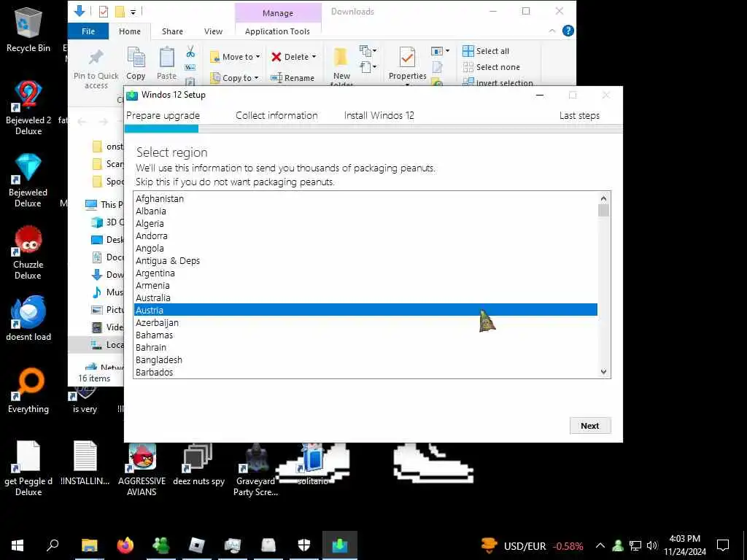Open Windows Security shield on taskbar
The image size is (747, 560).
[x=304, y=545]
